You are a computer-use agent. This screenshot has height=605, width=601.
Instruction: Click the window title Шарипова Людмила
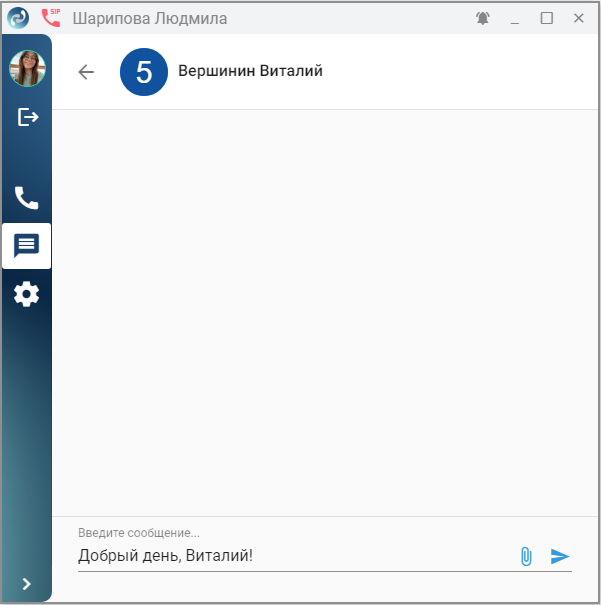pos(150,19)
